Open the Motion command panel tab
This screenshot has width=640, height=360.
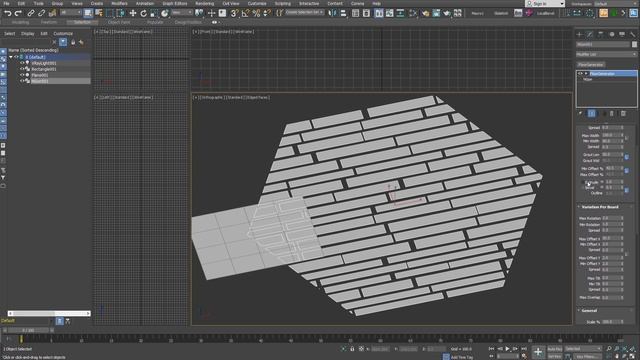611,34
